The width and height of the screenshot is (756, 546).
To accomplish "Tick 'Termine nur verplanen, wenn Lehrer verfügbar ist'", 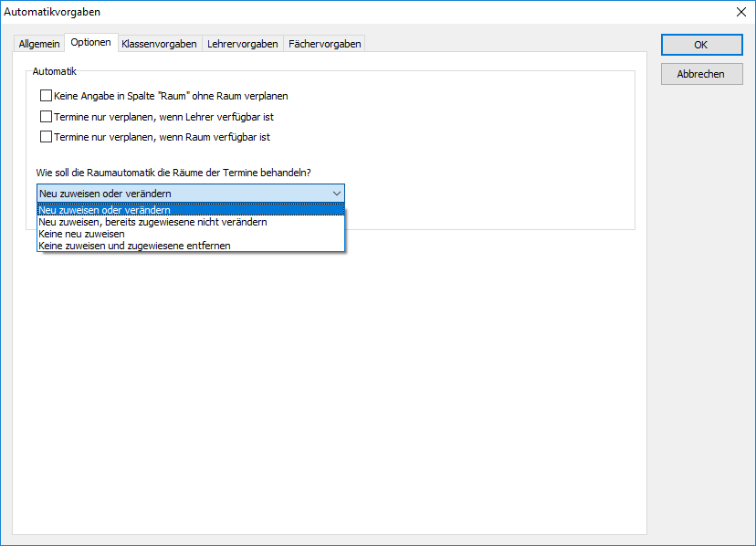I will point(47,116).
